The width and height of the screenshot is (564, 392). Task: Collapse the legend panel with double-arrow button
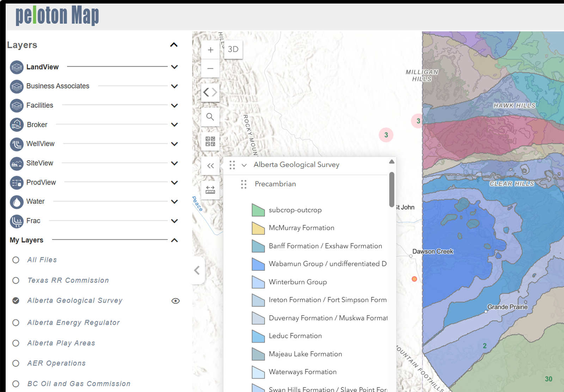(x=210, y=166)
